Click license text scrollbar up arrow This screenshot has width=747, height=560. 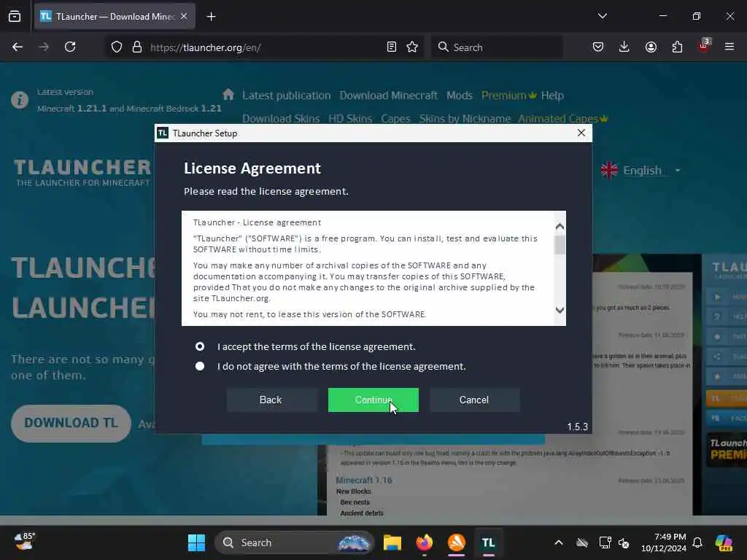560,227
